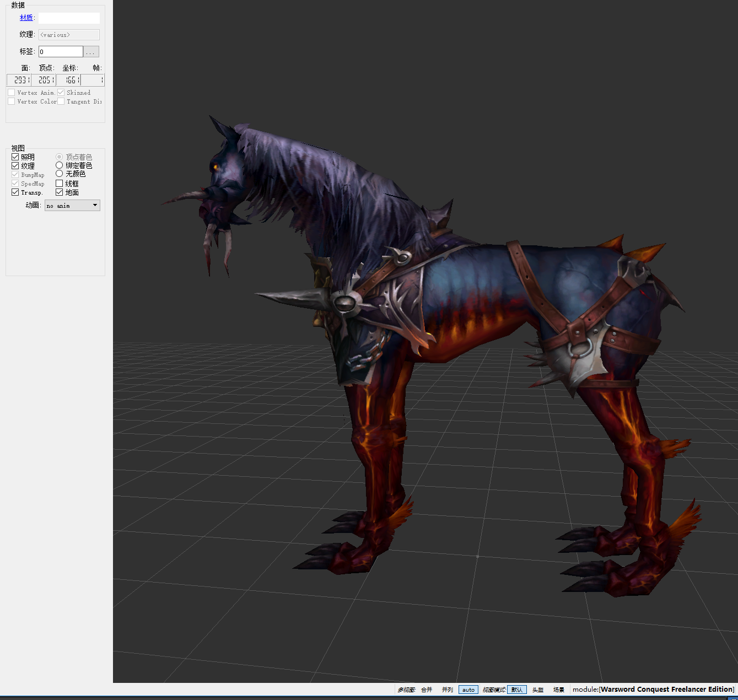Toggle the Vertex Color checkbox

[12, 101]
